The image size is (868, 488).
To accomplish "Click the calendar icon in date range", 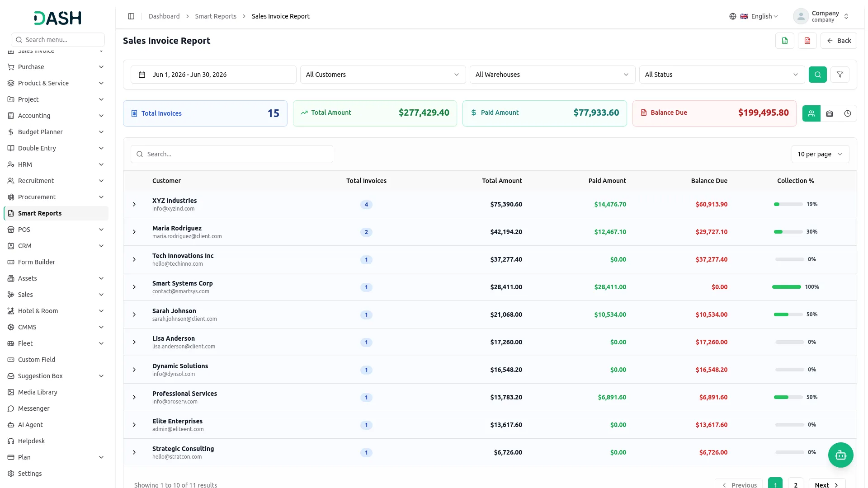I will click(142, 75).
